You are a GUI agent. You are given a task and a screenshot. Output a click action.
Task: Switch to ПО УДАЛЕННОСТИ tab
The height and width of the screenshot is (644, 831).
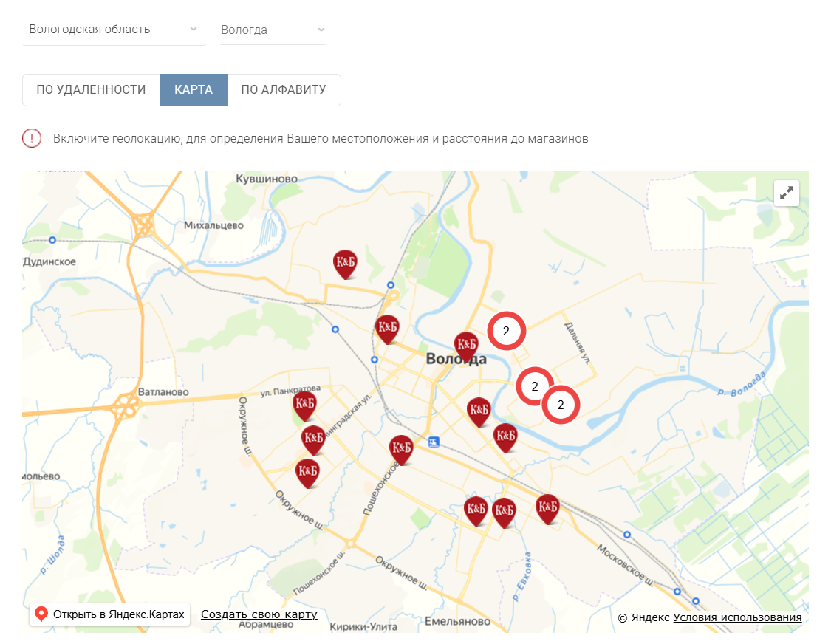91,90
